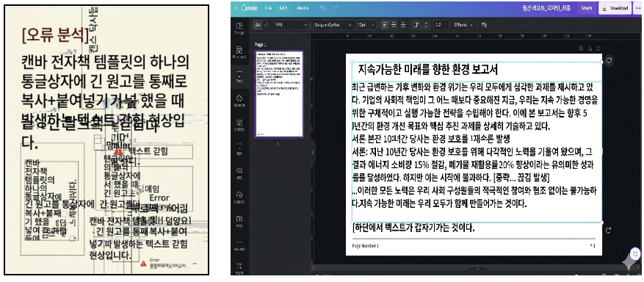The image size is (644, 282).
Task: Click the overflow text '[하단에서 텍스트가 갑자기가는 것이다.'
Action: [413, 228]
